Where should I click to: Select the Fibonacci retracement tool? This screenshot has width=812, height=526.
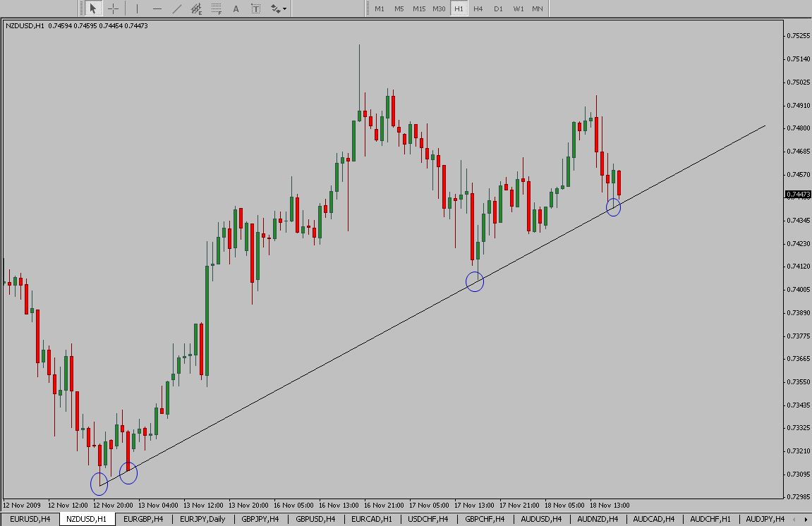216,9
